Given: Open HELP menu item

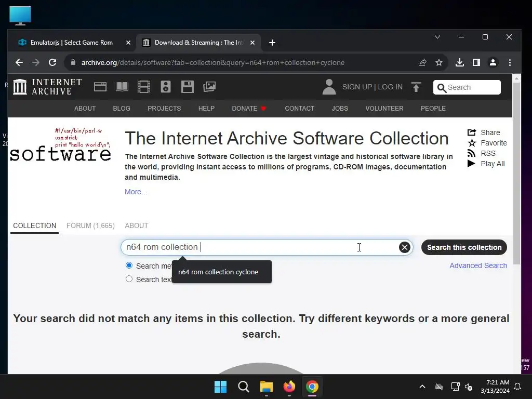Looking at the screenshot, I should click(206, 109).
